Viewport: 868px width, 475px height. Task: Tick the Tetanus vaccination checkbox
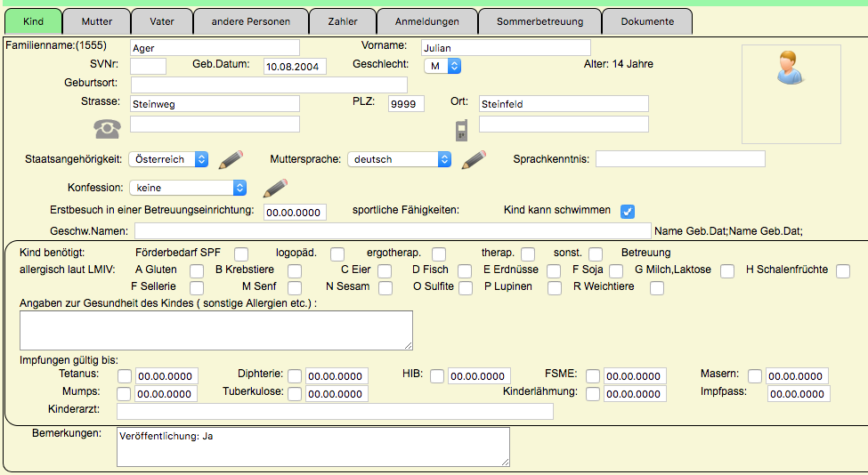coord(125,376)
